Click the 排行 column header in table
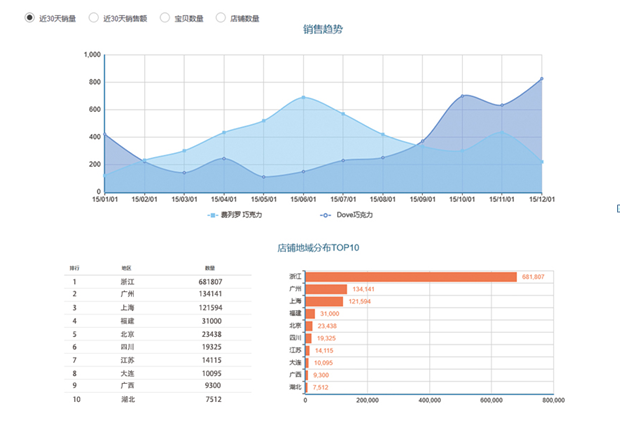 click(75, 268)
